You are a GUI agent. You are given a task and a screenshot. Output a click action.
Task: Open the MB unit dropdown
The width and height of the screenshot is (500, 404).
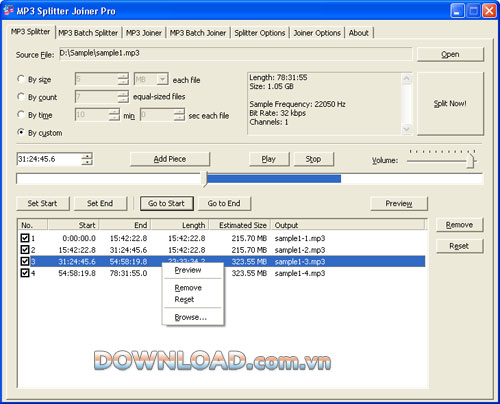tap(162, 79)
